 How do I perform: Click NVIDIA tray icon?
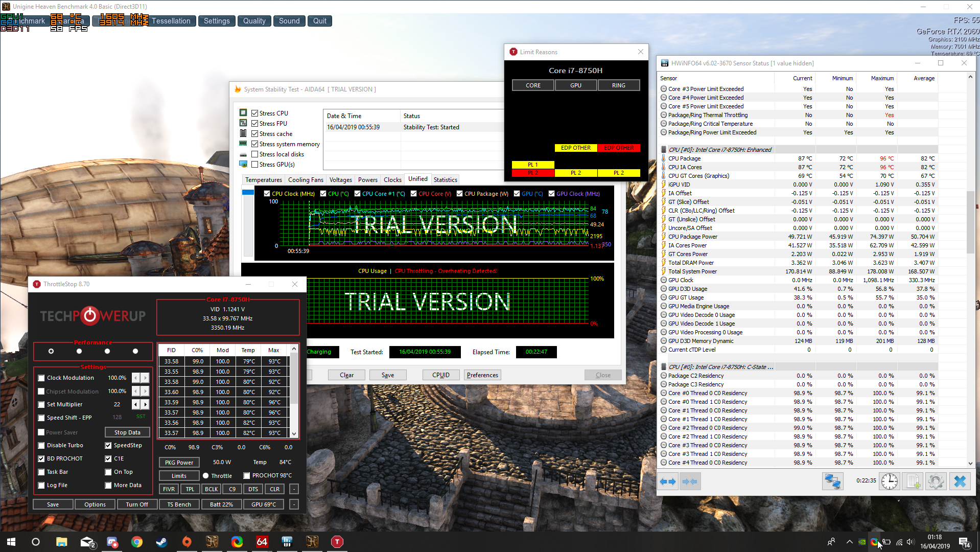(x=862, y=542)
